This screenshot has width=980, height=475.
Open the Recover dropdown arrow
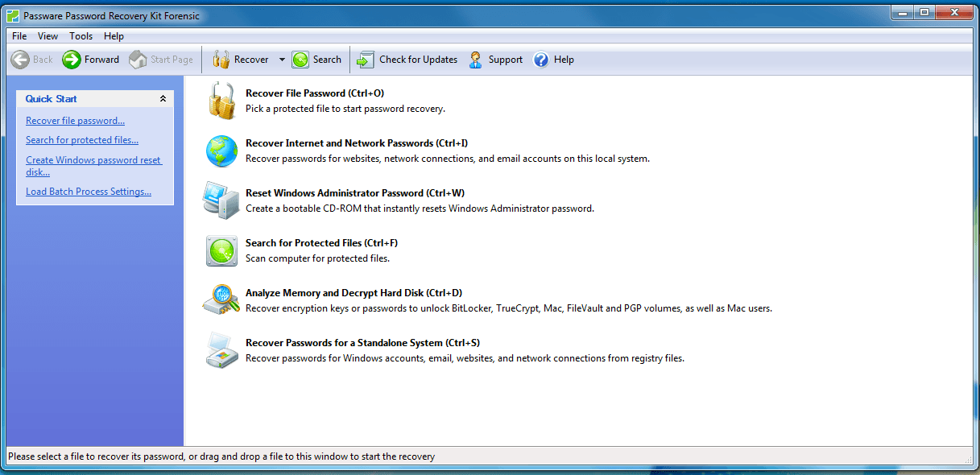pos(280,59)
